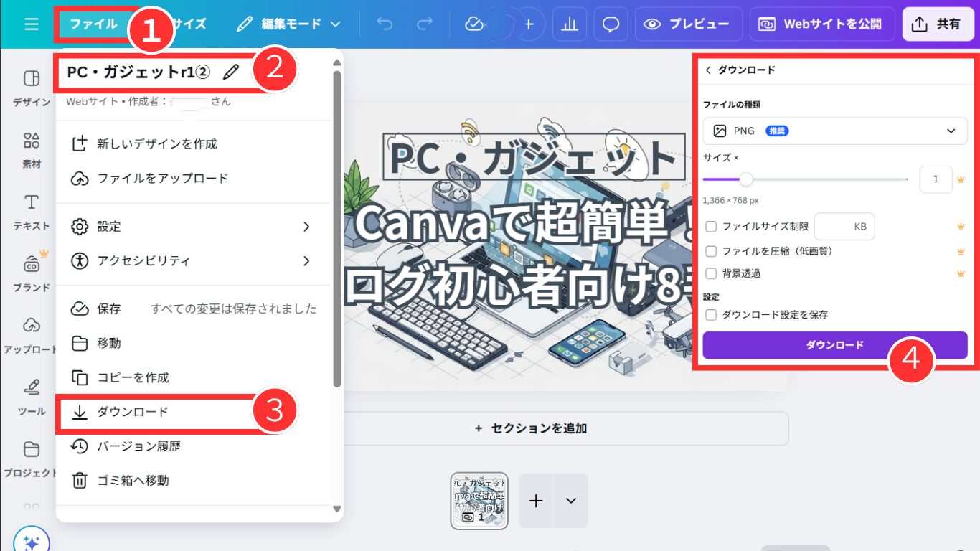Open the add page chevron dropdown

coord(571,501)
